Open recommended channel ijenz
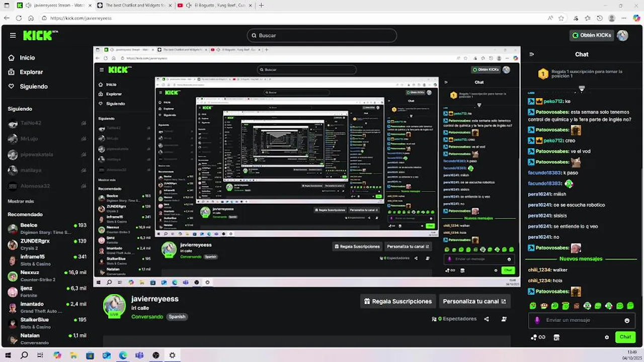 point(47,292)
